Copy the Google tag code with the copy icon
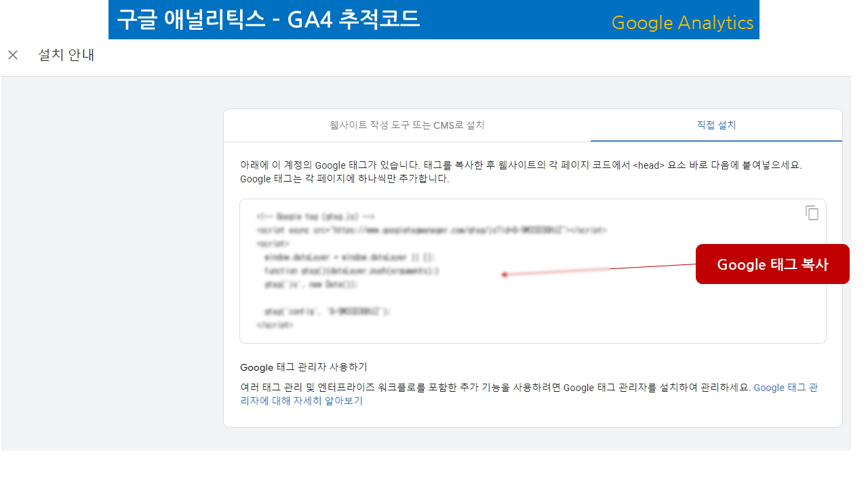 coord(812,213)
